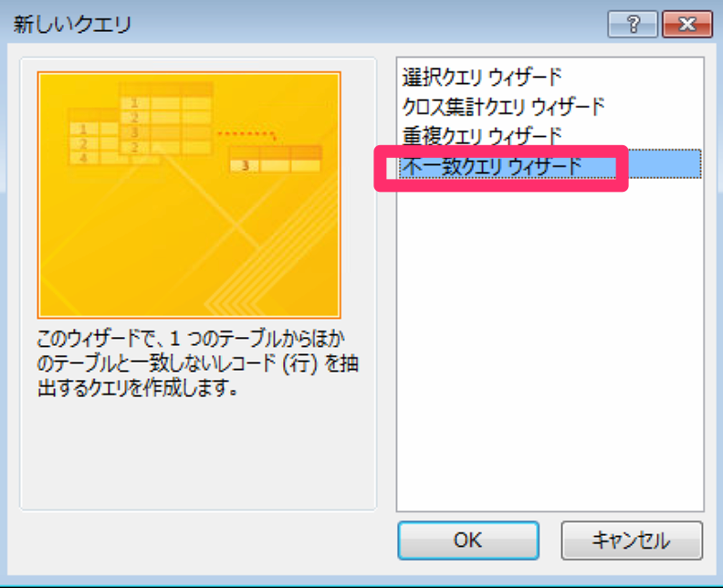
Task: Click the red dotted arrow in preview
Action: [247, 135]
